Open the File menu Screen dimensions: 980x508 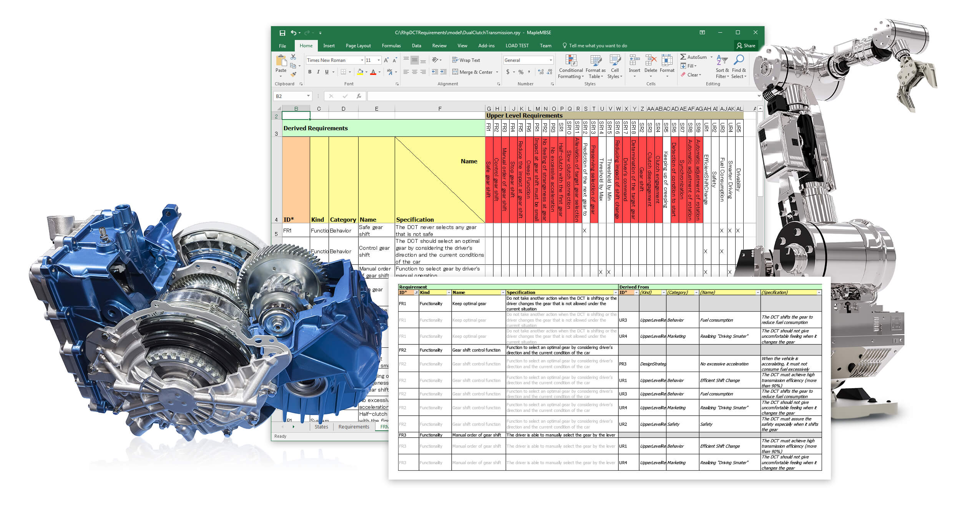click(282, 46)
